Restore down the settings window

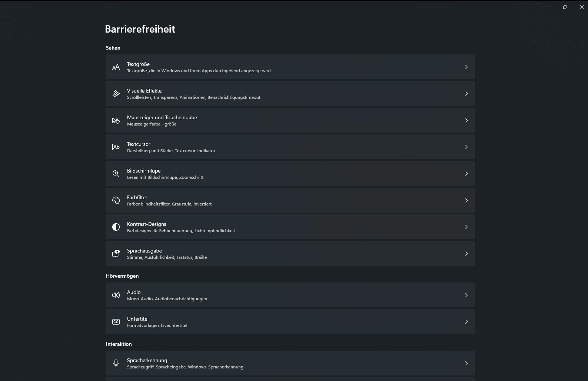tap(565, 7)
